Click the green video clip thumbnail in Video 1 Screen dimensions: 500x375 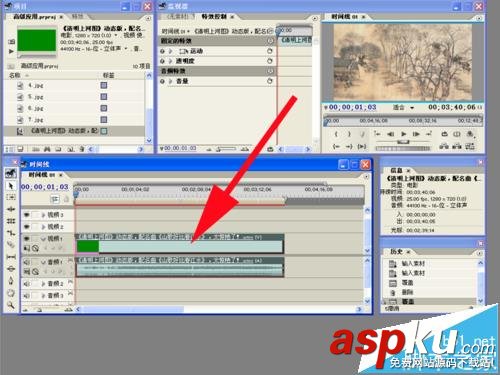[x=88, y=246]
